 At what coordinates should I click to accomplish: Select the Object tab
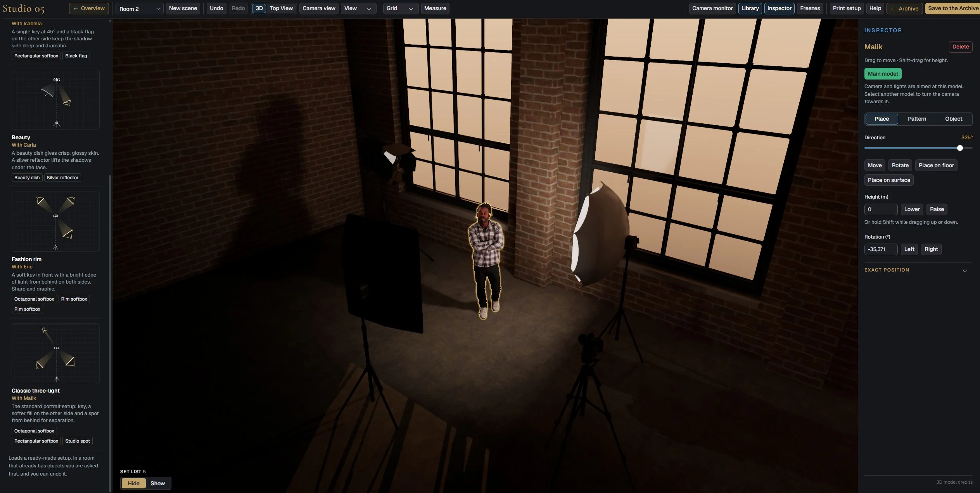point(953,119)
